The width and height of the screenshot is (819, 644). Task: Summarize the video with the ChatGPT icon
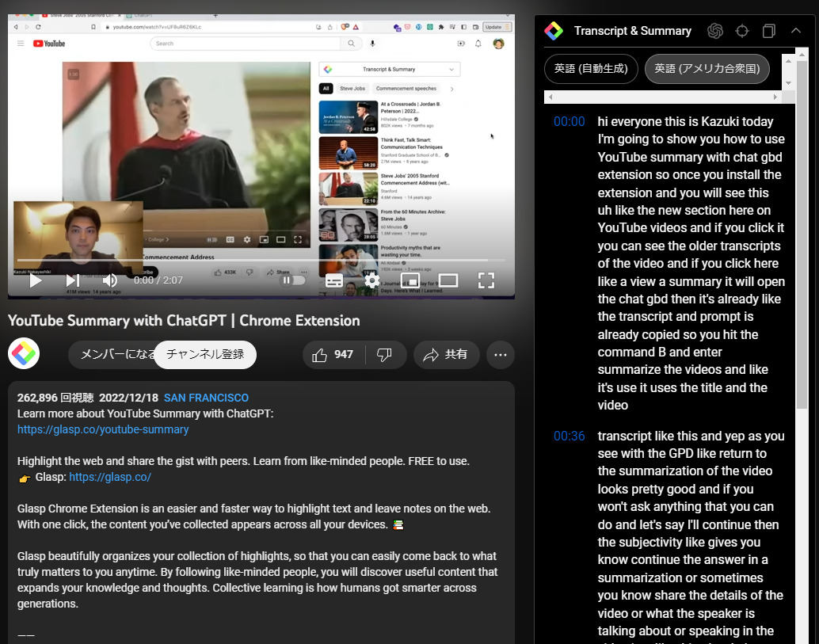click(x=715, y=31)
